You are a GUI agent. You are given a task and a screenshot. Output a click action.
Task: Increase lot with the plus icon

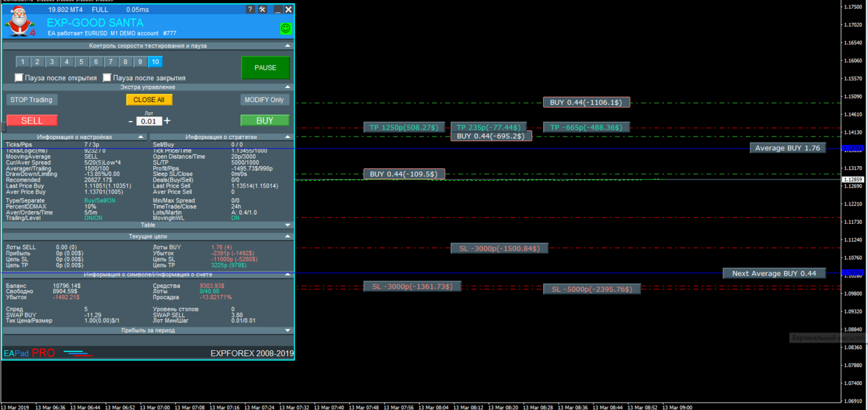(167, 121)
